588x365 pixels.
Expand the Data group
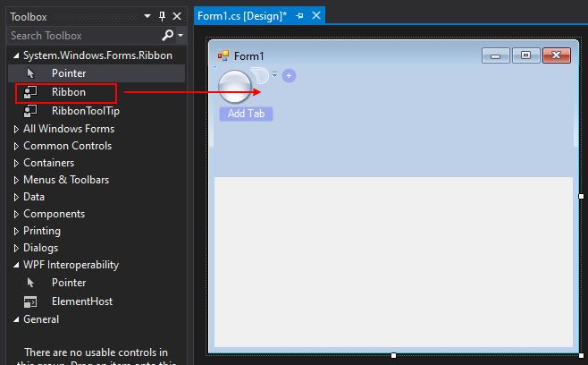coord(16,197)
